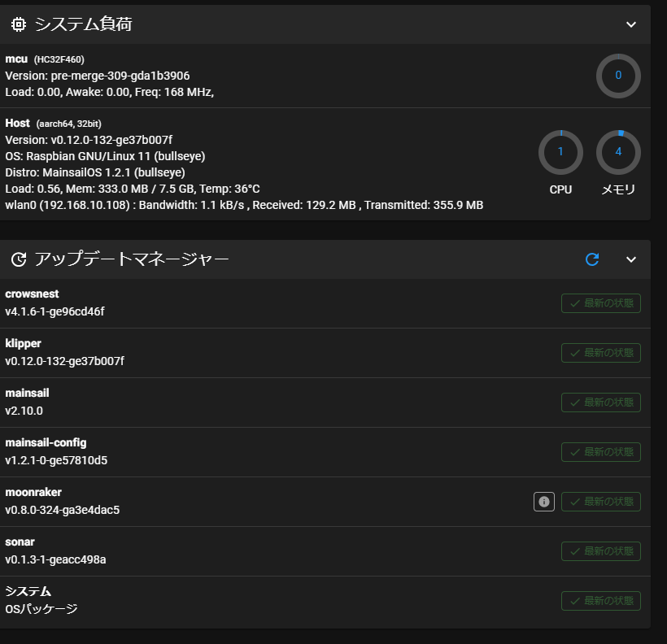Click mainsail 最新の状態 button
This screenshot has width=667, height=644.
(x=600, y=402)
